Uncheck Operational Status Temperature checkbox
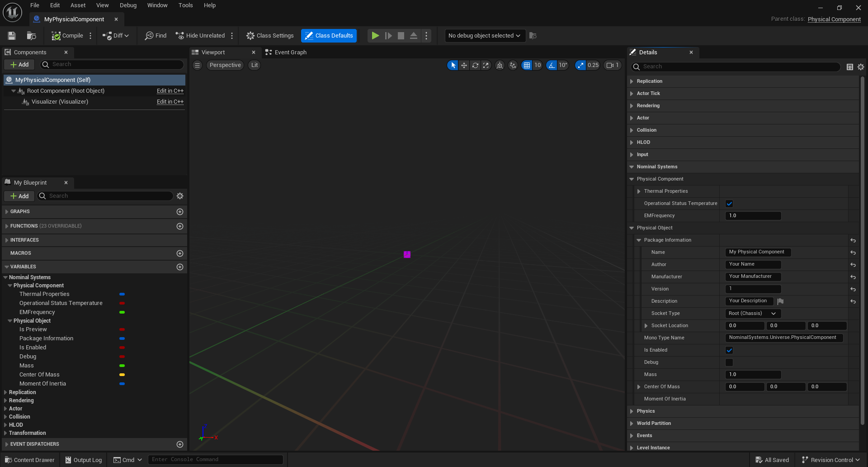Screen dimensions: 868x467 [x=729, y=204]
